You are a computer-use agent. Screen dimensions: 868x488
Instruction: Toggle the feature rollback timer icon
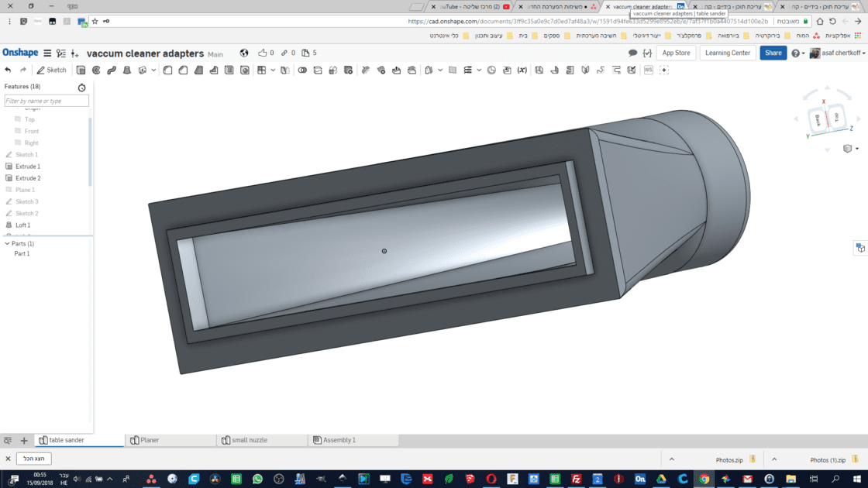[82, 88]
